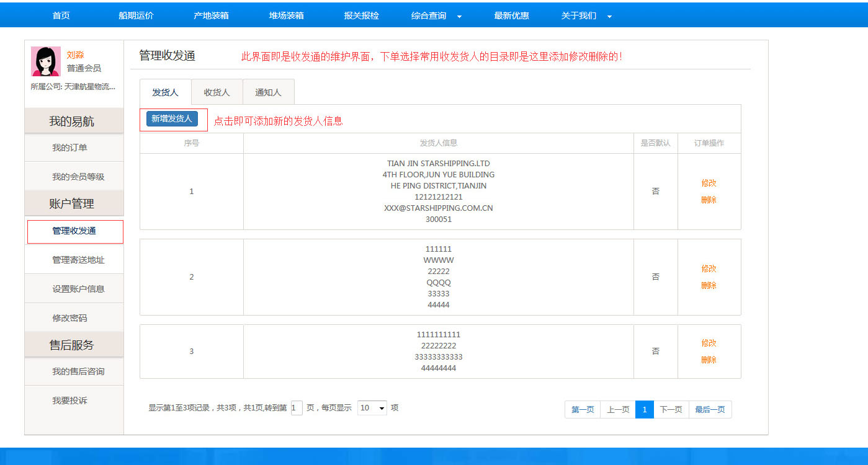
Task: Click 修改 for the TIAN JIN STARSHIPPING row
Action: [709, 183]
